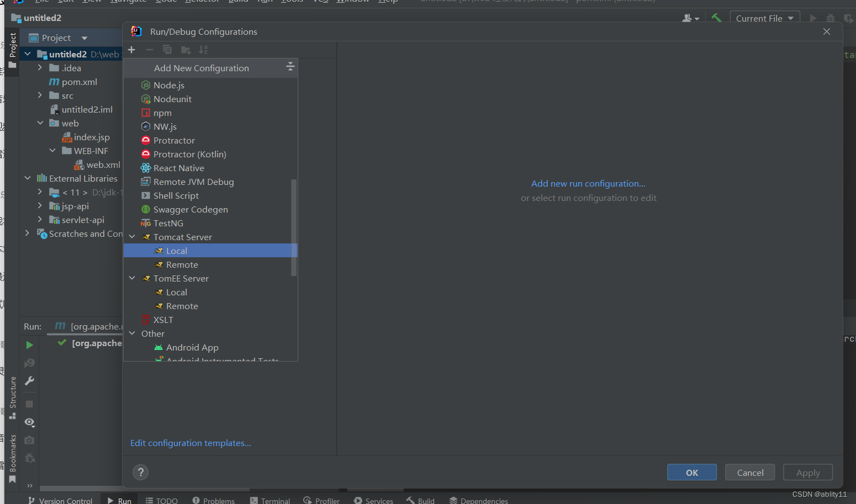Screen dimensions: 856x504
Task: Collapse the Tomcat Server group
Action: coord(132,236)
